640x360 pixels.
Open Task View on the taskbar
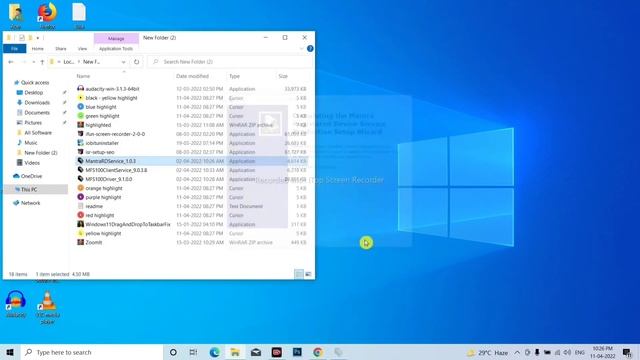pos(193,352)
